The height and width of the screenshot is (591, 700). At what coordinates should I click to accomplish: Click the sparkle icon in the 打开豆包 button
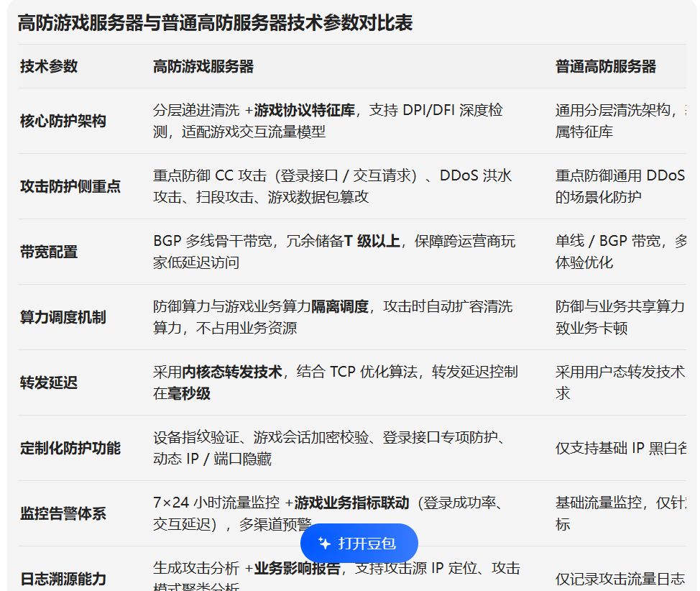click(324, 544)
